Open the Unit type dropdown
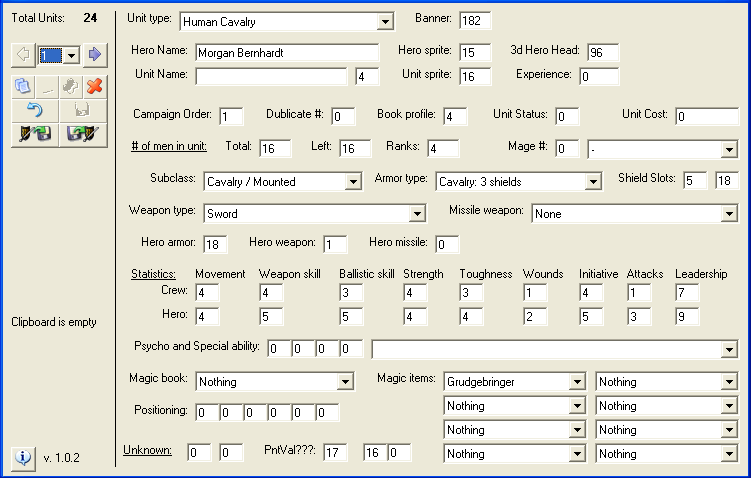This screenshot has width=751, height=478. [386, 22]
